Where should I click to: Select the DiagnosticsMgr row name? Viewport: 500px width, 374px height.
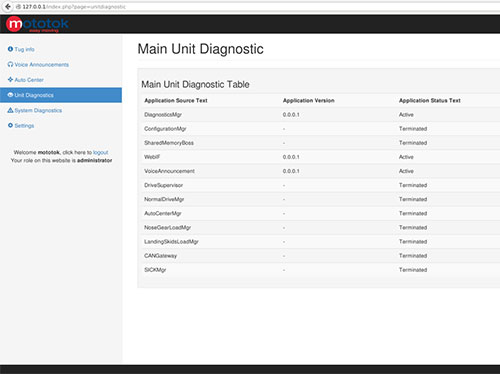[163, 115]
